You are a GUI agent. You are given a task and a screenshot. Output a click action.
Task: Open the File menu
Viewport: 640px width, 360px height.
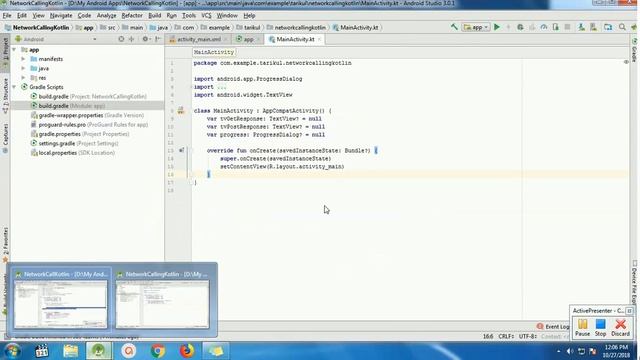click(x=7, y=16)
